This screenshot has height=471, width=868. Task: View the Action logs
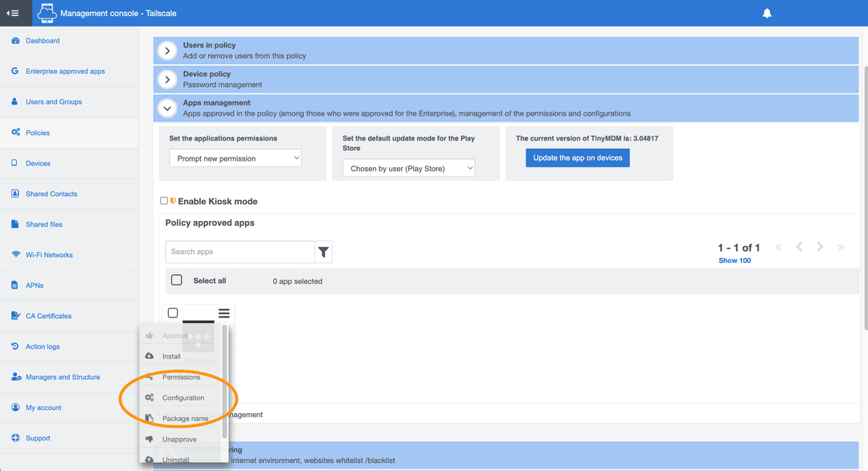[43, 346]
